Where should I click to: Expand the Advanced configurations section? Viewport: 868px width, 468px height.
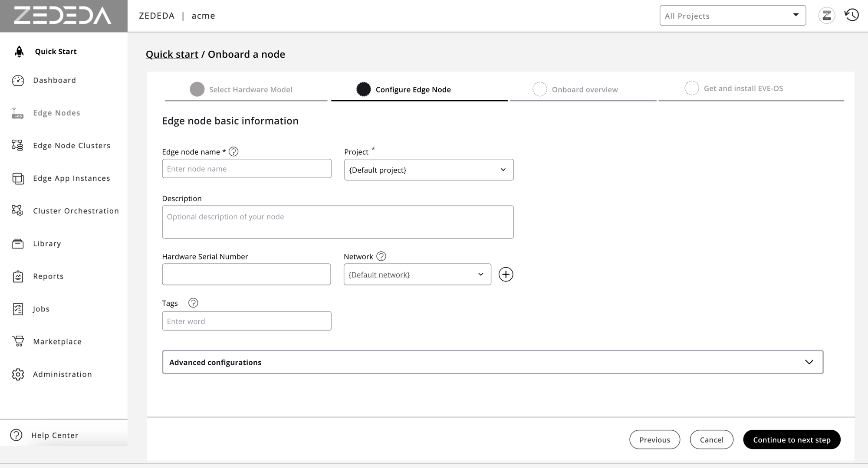[492, 362]
